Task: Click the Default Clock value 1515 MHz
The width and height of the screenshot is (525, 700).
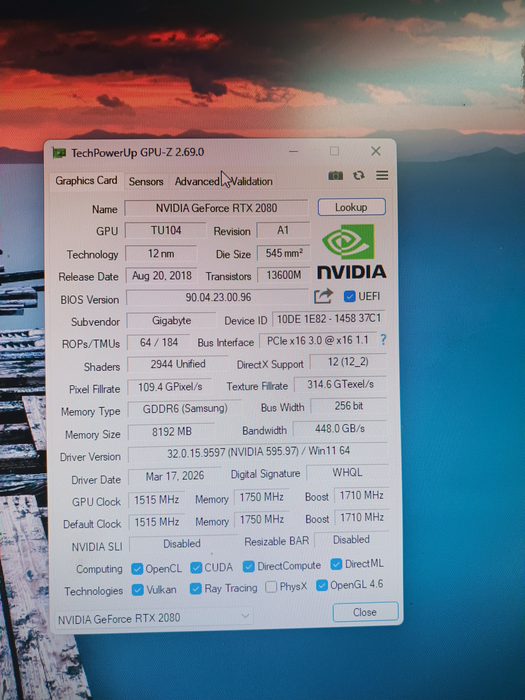Action: click(x=157, y=522)
